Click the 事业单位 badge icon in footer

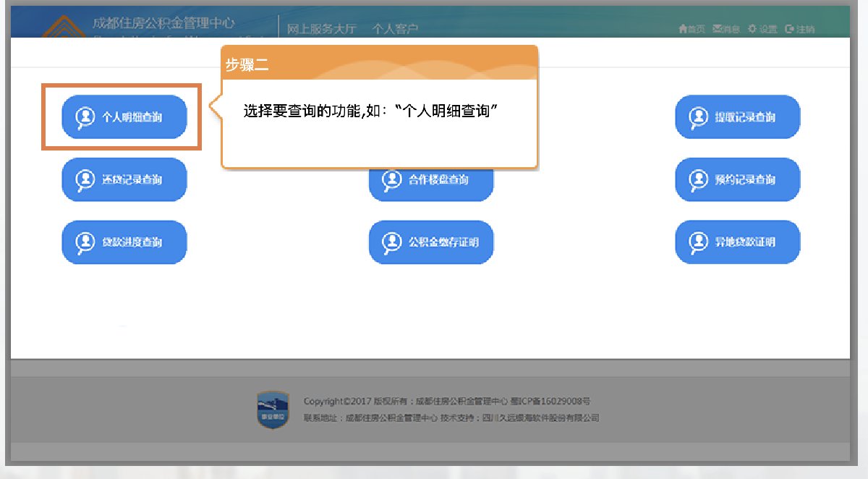click(273, 410)
